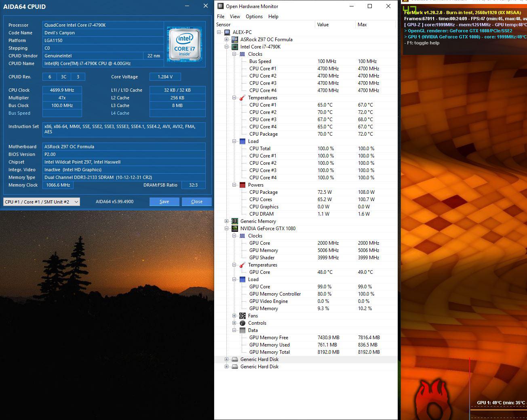This screenshot has width=527, height=420.
Task: Click the Core Voltage 1.284 V field
Action: (165, 77)
